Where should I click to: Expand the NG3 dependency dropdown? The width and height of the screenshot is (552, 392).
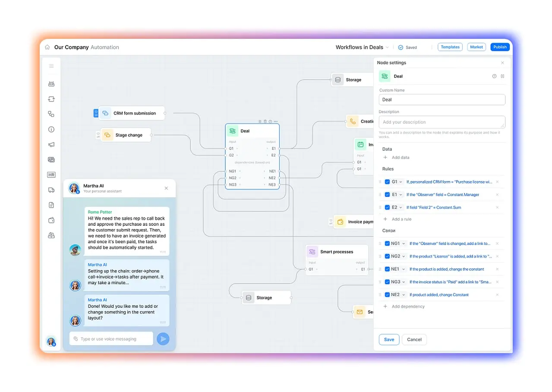(404, 282)
